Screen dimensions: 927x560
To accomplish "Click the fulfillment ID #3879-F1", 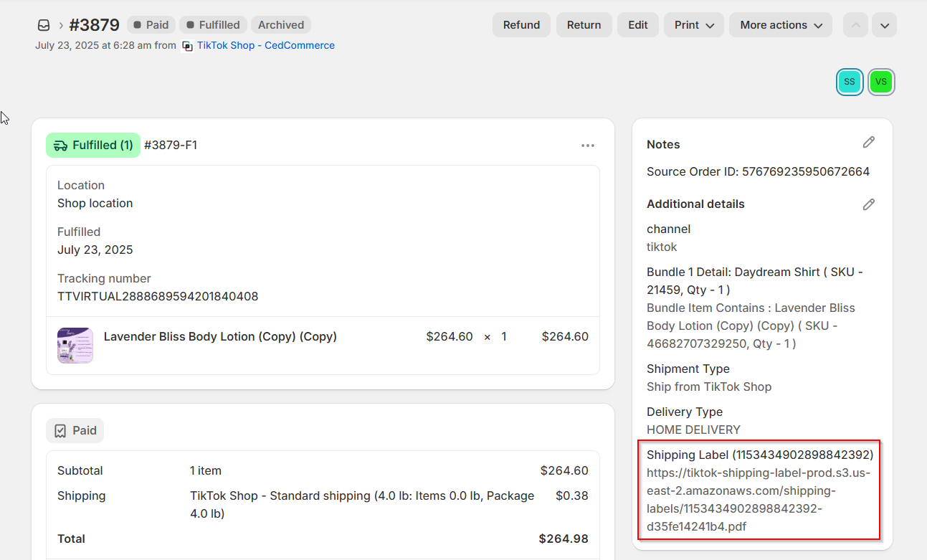I will point(171,146).
